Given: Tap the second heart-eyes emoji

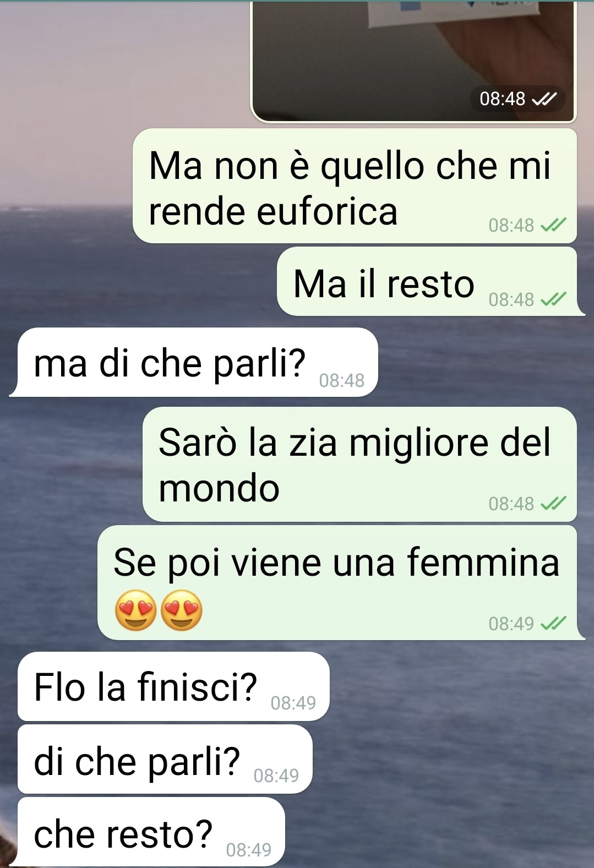Looking at the screenshot, I should [x=181, y=610].
